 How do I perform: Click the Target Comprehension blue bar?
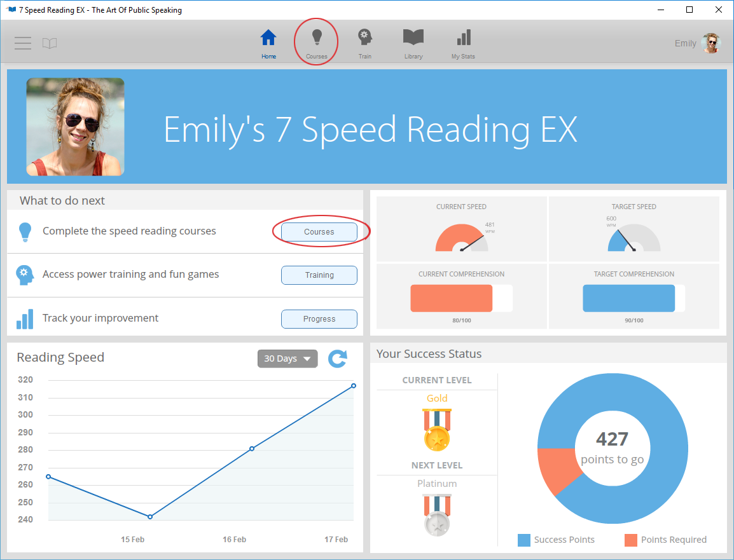click(x=628, y=298)
